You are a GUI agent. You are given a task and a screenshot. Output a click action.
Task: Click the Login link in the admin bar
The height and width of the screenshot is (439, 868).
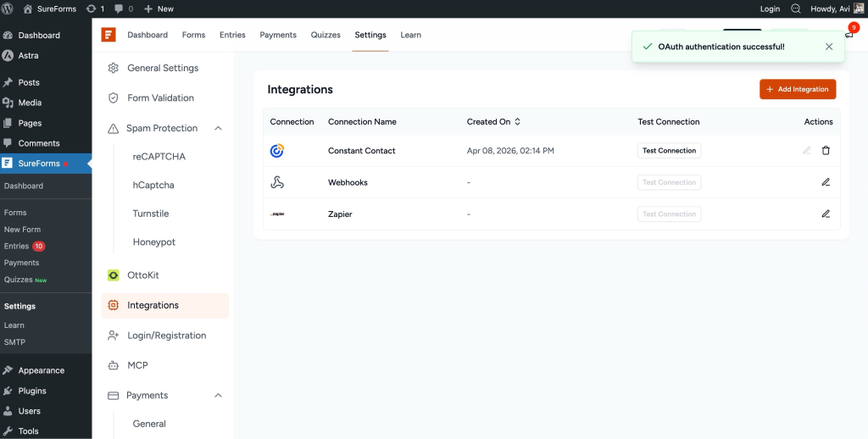770,8
